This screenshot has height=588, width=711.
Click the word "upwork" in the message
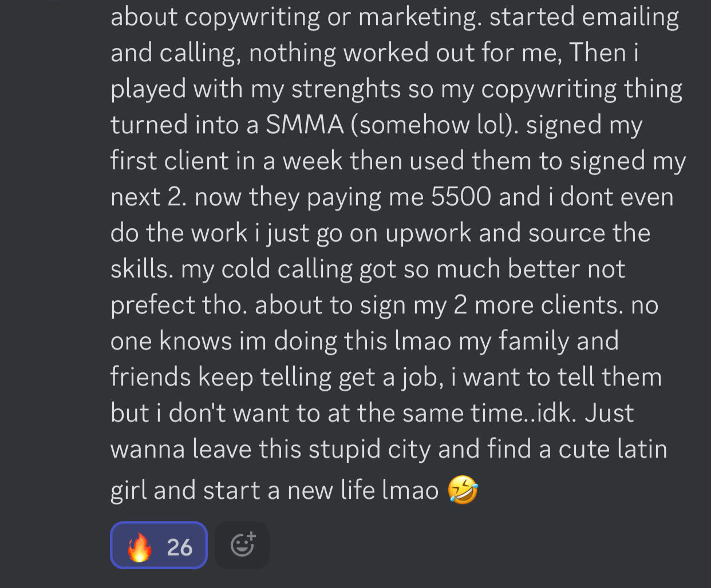click(x=428, y=233)
